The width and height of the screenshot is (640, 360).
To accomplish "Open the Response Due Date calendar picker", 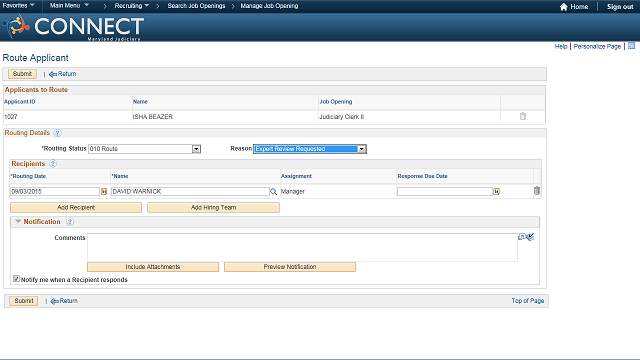I will 496,191.
